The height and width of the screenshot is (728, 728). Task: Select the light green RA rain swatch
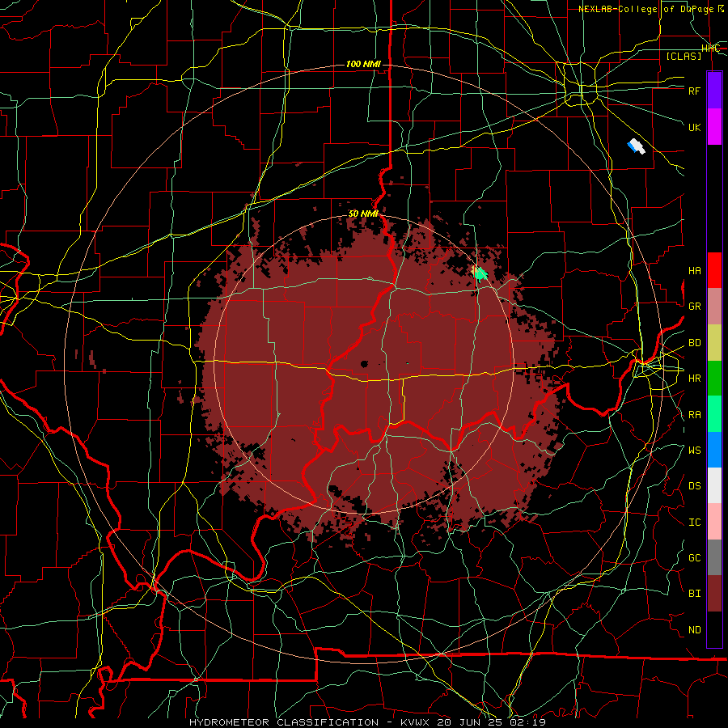click(714, 414)
